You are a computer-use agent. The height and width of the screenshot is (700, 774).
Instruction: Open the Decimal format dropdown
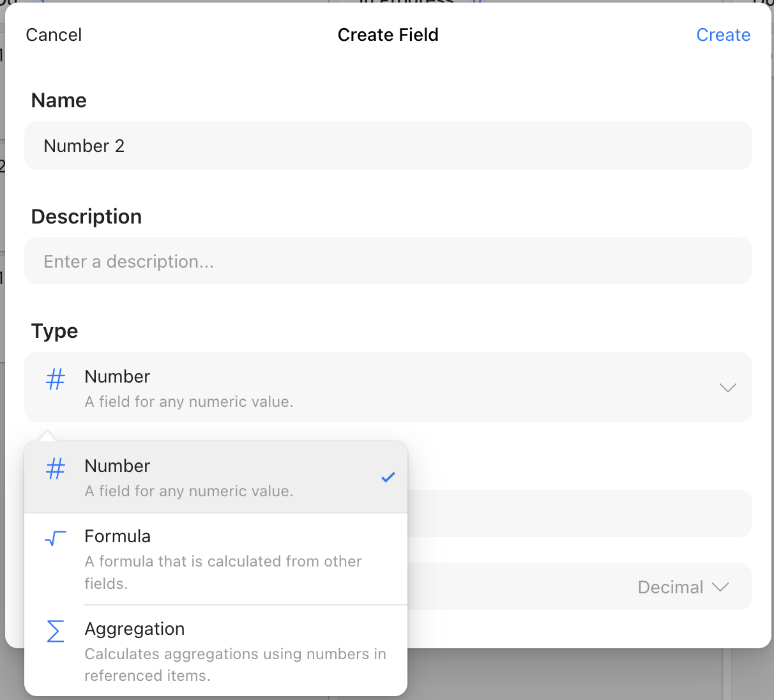(682, 586)
